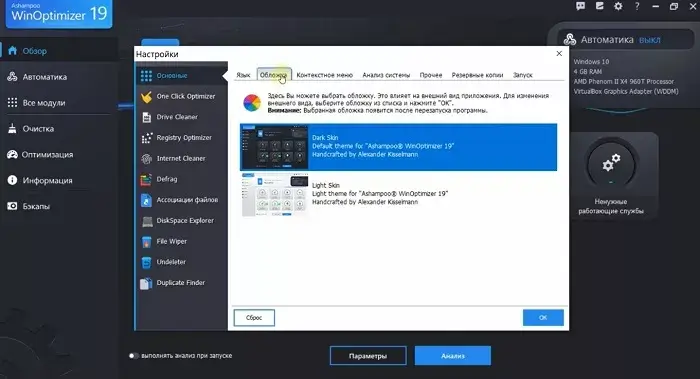Open the Обзор home icon in sidebar
The height and width of the screenshot is (379, 700).
pos(12,50)
